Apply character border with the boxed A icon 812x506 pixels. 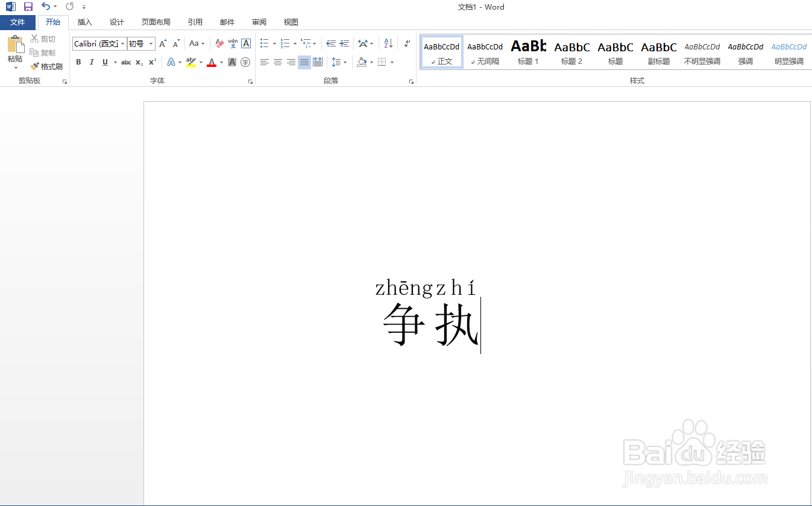pyautogui.click(x=246, y=43)
